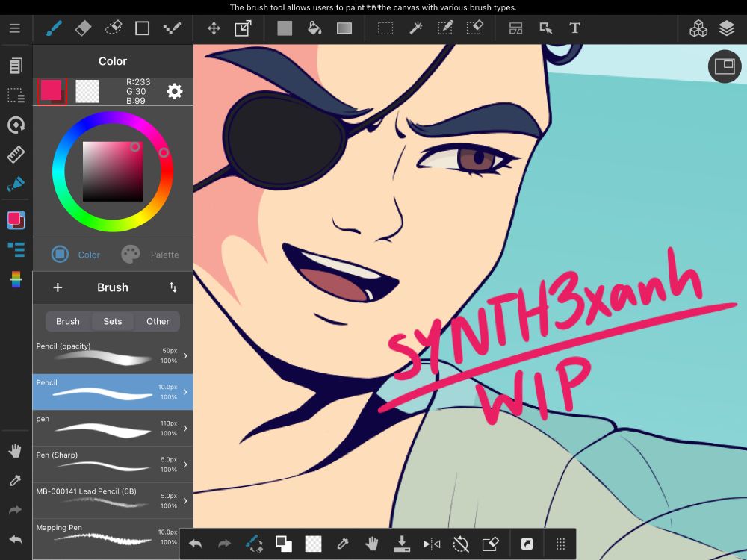Select the Other segment tab
Viewport: 747px width, 560px height.
158,321
